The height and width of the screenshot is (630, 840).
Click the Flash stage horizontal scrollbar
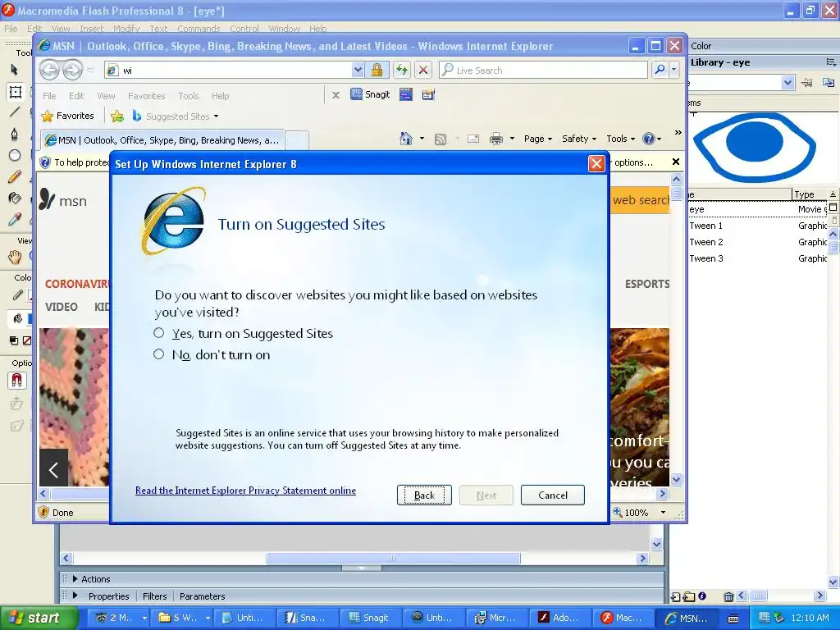(393, 558)
